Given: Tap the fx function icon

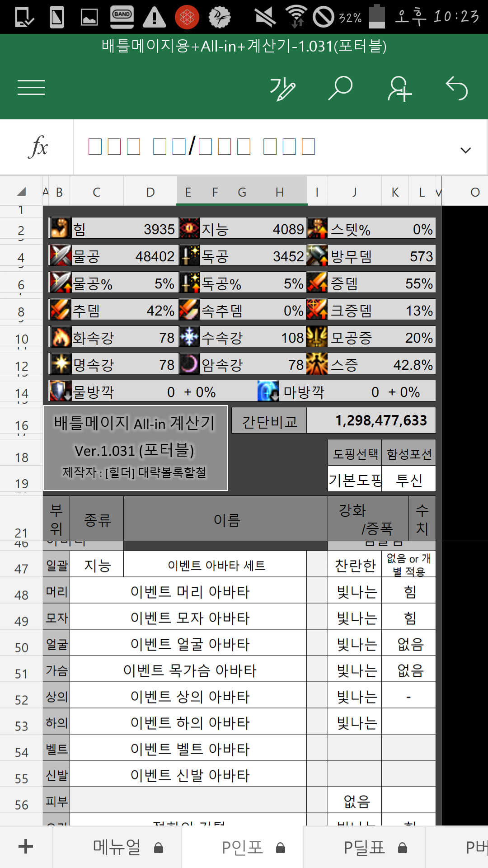Looking at the screenshot, I should pos(38,147).
